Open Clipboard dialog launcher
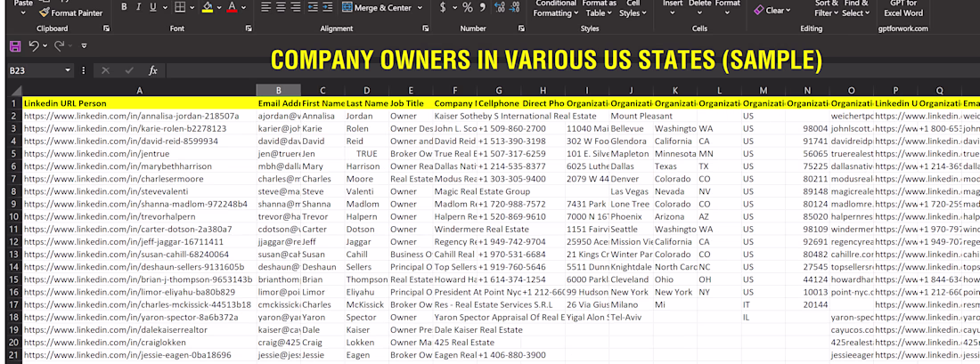The image size is (980, 364). click(x=106, y=28)
